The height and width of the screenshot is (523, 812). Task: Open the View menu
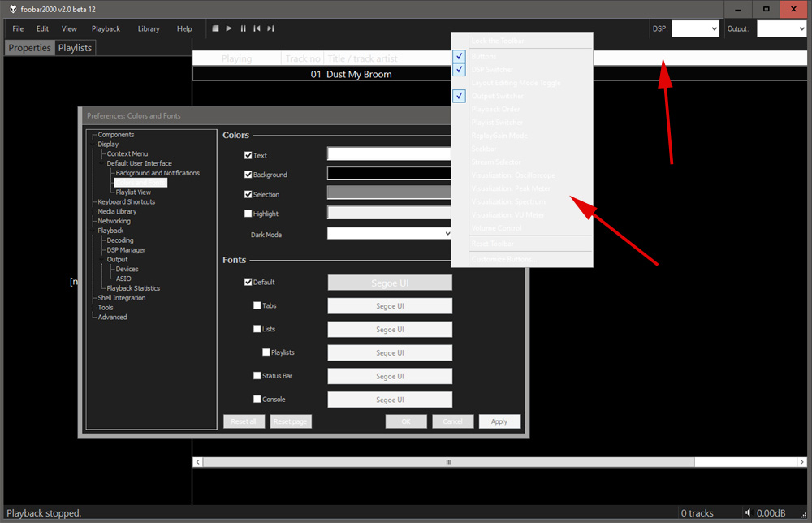click(x=69, y=28)
